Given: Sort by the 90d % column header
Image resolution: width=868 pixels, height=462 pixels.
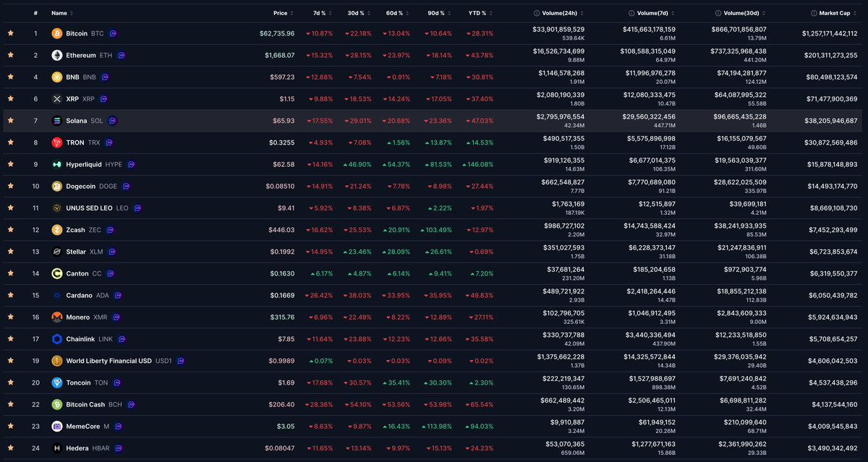Looking at the screenshot, I should [x=438, y=13].
